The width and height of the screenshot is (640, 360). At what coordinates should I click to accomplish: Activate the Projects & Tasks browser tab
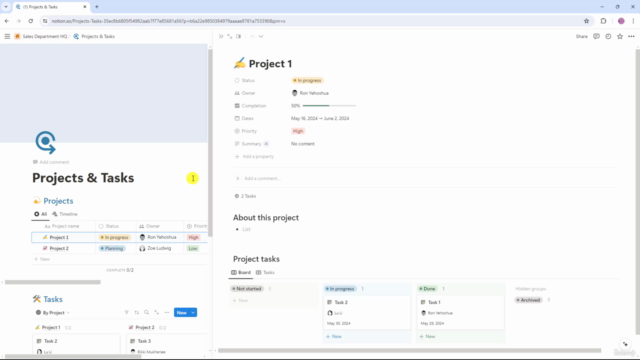(x=51, y=7)
